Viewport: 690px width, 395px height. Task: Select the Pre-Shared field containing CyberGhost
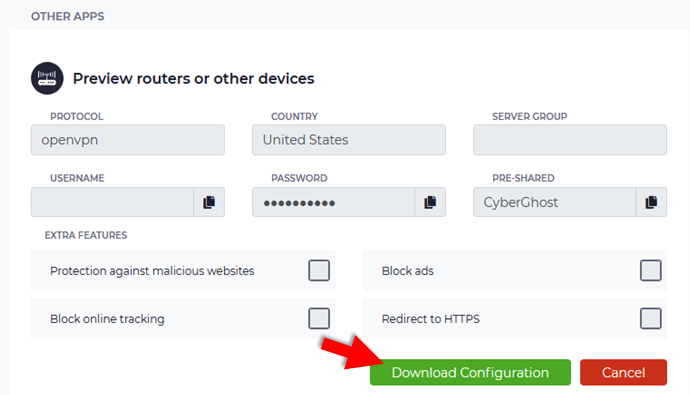pyautogui.click(x=554, y=202)
